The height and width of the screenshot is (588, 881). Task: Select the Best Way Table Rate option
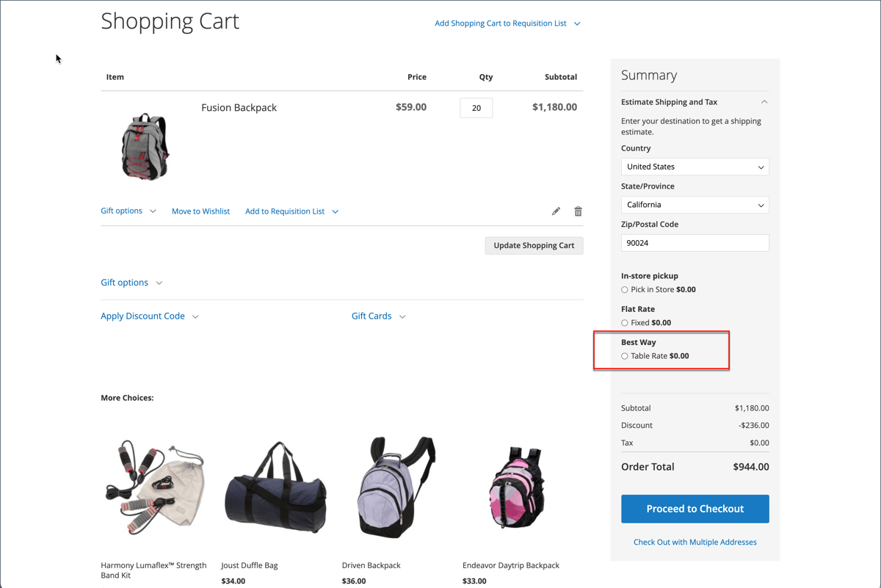(x=624, y=355)
